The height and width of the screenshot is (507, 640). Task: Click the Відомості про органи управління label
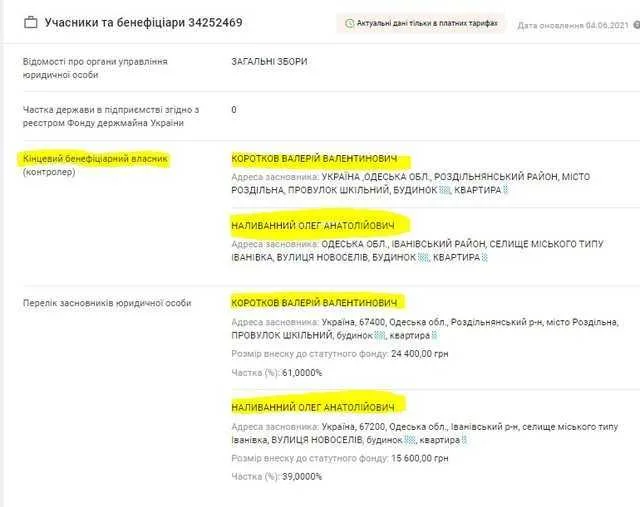pos(95,68)
